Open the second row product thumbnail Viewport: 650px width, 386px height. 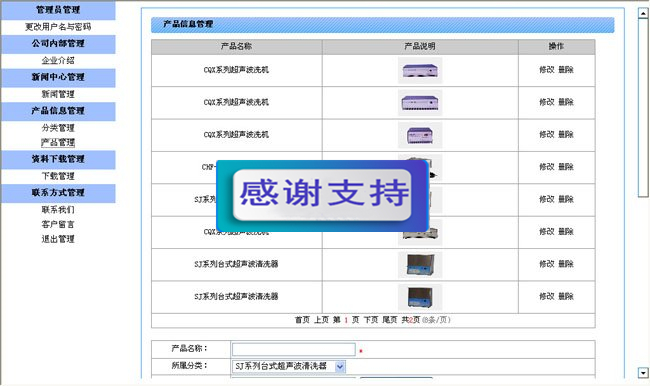pyautogui.click(x=420, y=103)
